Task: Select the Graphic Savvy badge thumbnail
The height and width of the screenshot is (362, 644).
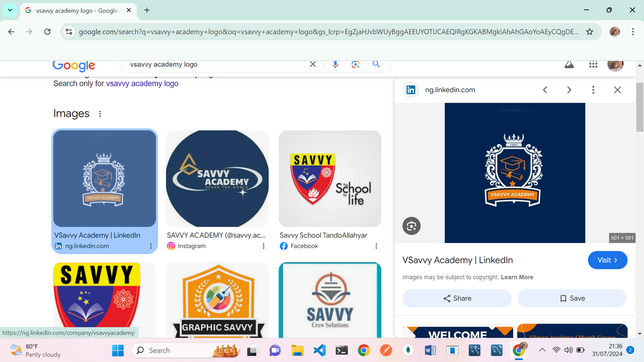Action: (217, 300)
